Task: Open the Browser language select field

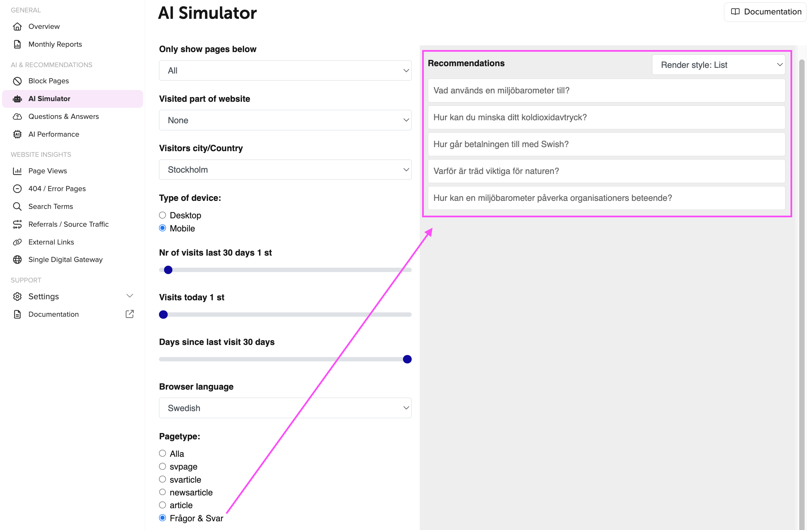Action: (x=285, y=408)
